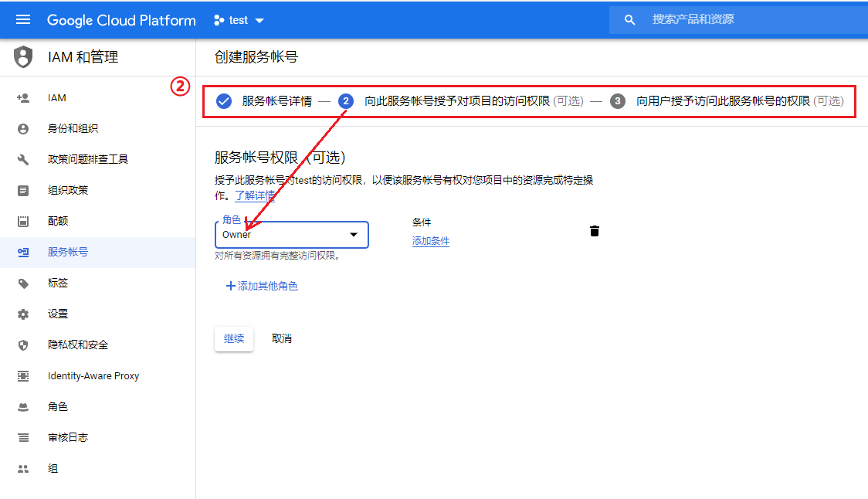Image resolution: width=868 pixels, height=499 pixels.
Task: Open the navigation hamburger menu
Action: (22, 19)
